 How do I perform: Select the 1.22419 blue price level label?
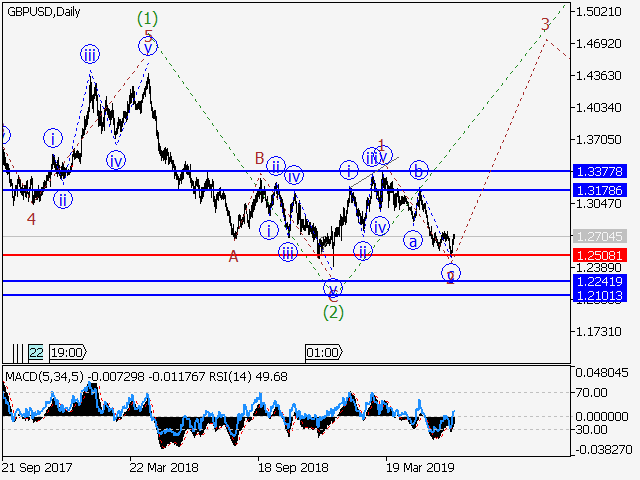[600, 281]
